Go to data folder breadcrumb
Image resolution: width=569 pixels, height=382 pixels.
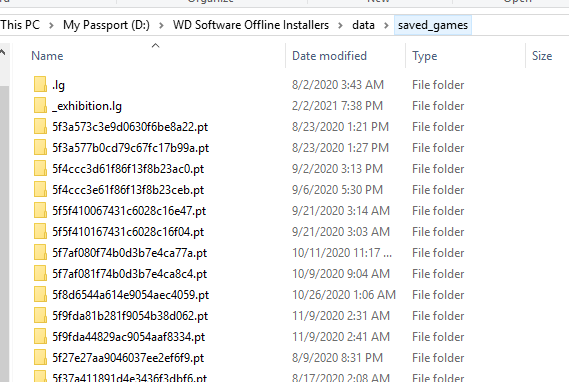[363, 25]
